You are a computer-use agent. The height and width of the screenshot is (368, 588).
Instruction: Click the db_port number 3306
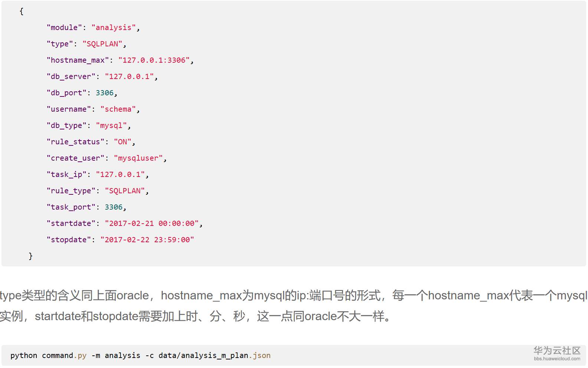(105, 93)
